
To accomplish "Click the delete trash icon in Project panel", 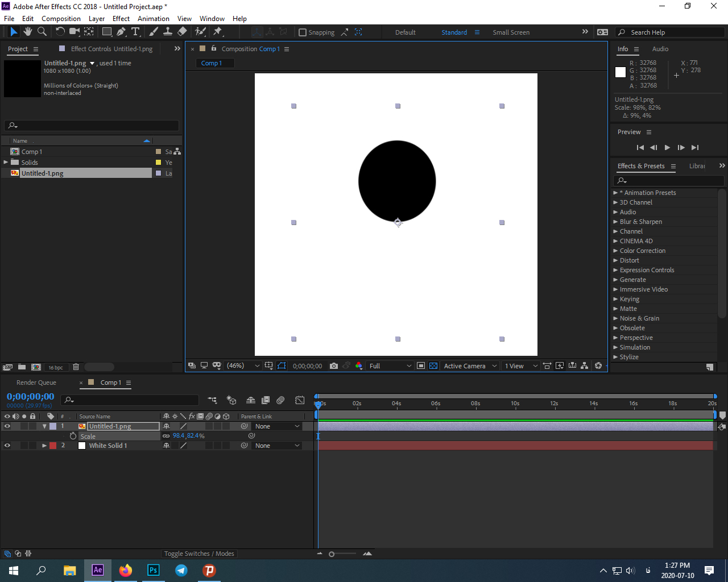I will (x=76, y=367).
